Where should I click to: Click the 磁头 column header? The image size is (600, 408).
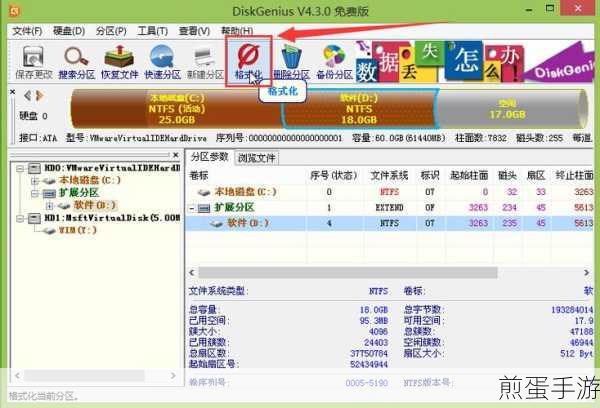coord(507,176)
